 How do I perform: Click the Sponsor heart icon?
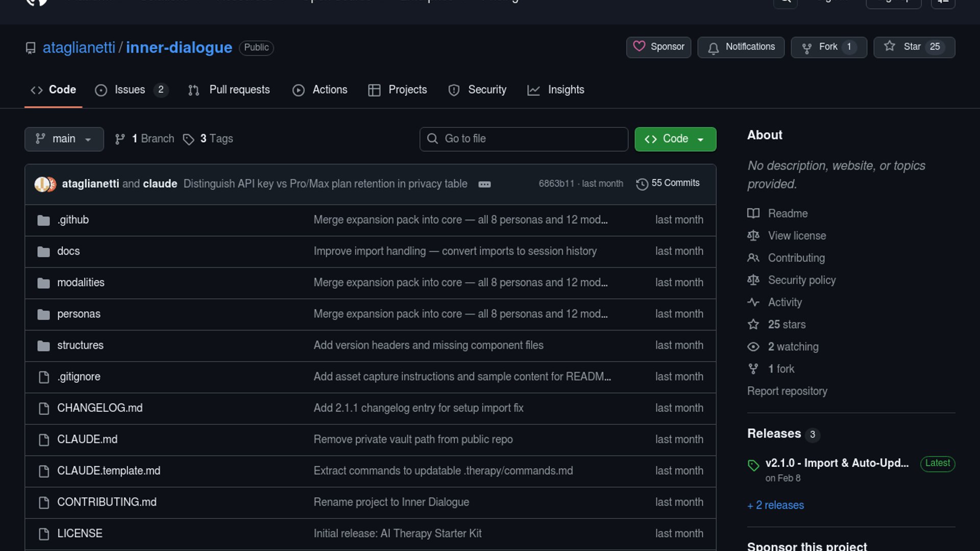pos(639,46)
